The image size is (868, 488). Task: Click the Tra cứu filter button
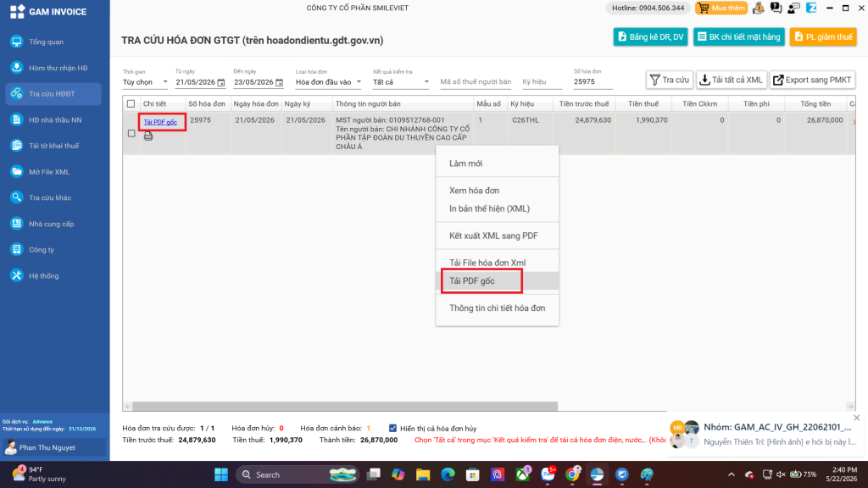tap(669, 80)
